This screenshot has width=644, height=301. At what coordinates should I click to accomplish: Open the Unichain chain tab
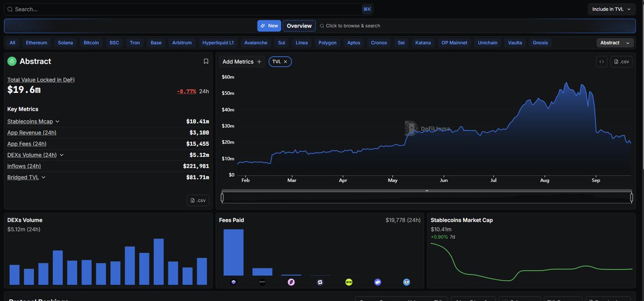488,43
